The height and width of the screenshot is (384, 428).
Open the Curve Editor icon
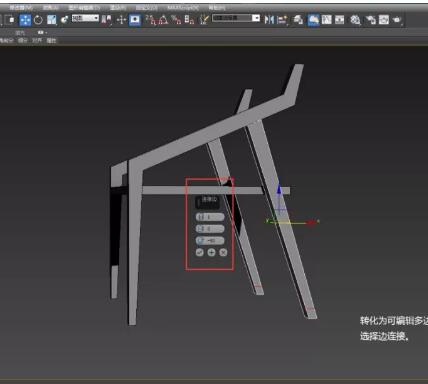[327, 20]
